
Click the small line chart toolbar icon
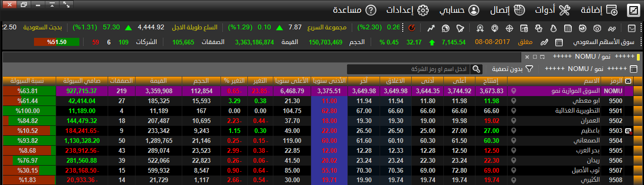(632, 28)
